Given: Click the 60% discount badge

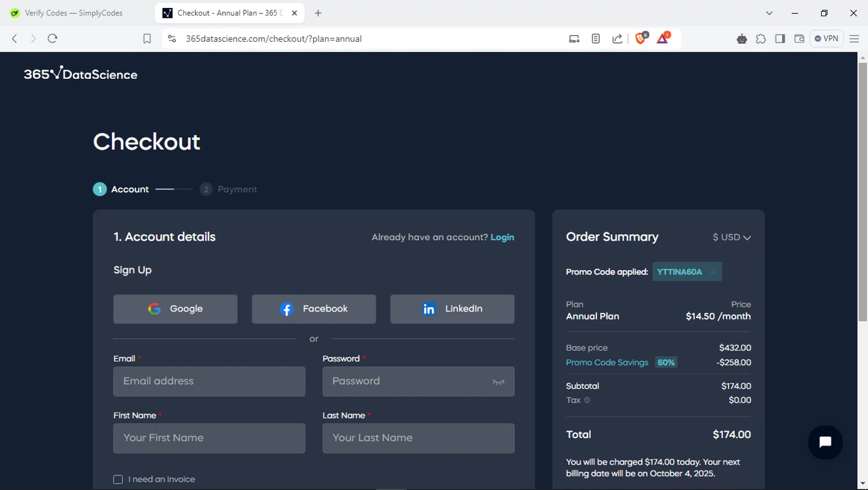Looking at the screenshot, I should 666,363.
